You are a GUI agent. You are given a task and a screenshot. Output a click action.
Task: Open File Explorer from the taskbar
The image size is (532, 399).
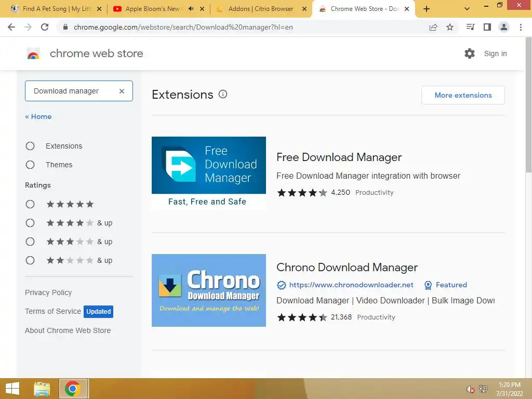point(42,389)
